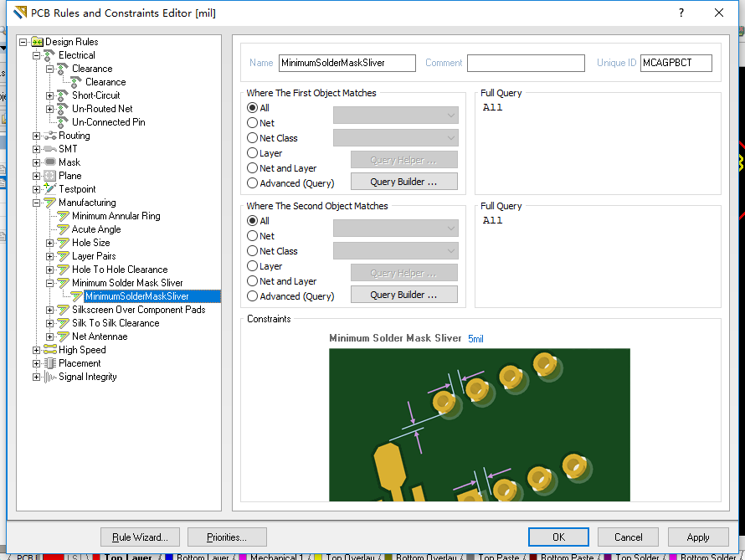Open the Priorities dialog
This screenshot has width=745, height=560.
(x=227, y=537)
